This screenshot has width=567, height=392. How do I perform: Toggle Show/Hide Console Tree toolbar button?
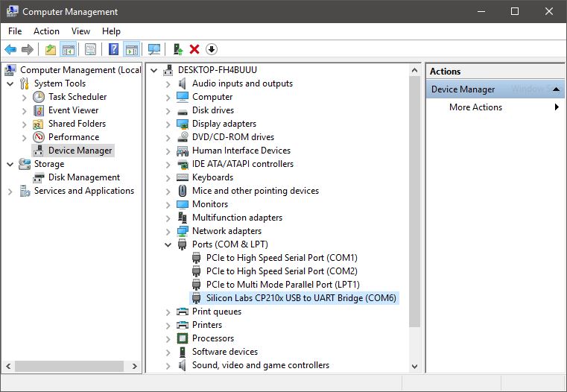pos(68,49)
